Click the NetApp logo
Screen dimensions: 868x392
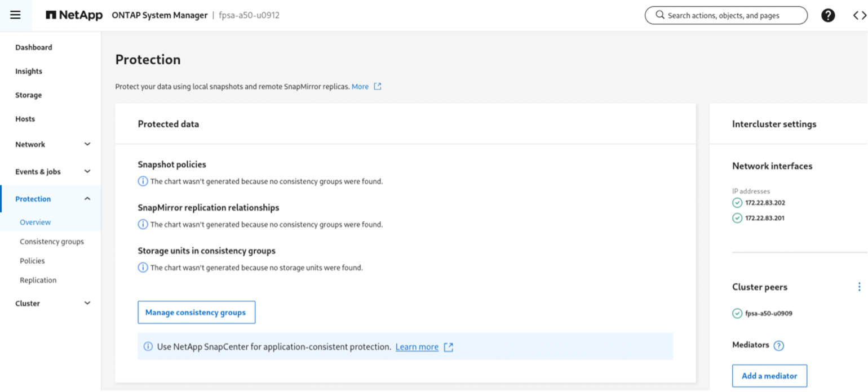74,15
